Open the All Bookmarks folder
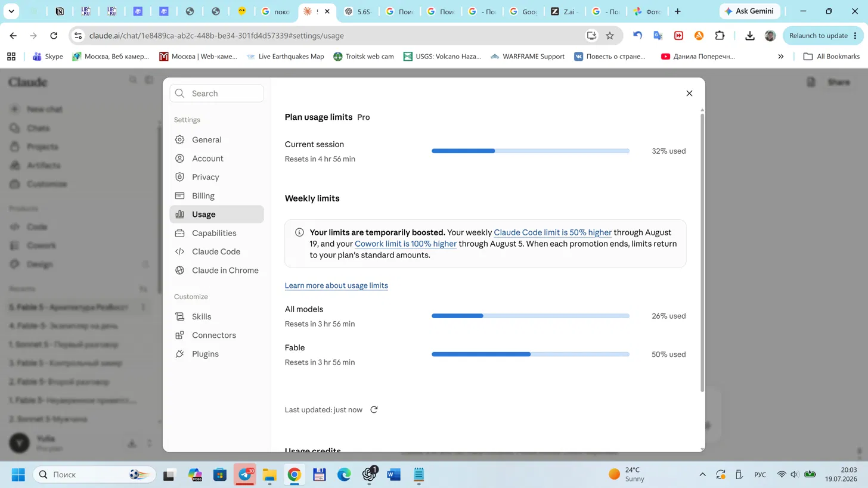Screen dimensions: 868x488 point(832,57)
